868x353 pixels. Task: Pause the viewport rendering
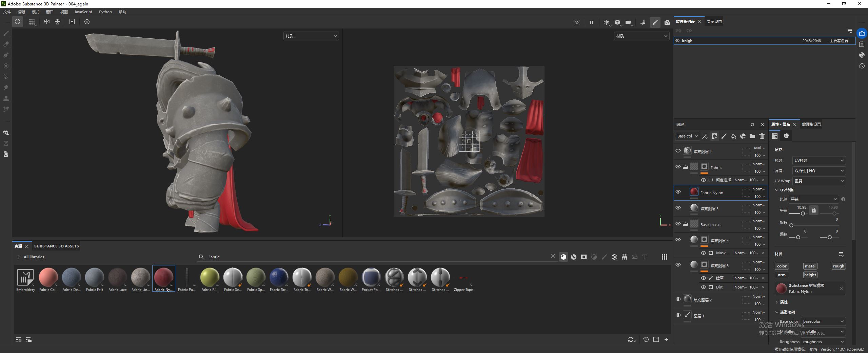click(591, 22)
